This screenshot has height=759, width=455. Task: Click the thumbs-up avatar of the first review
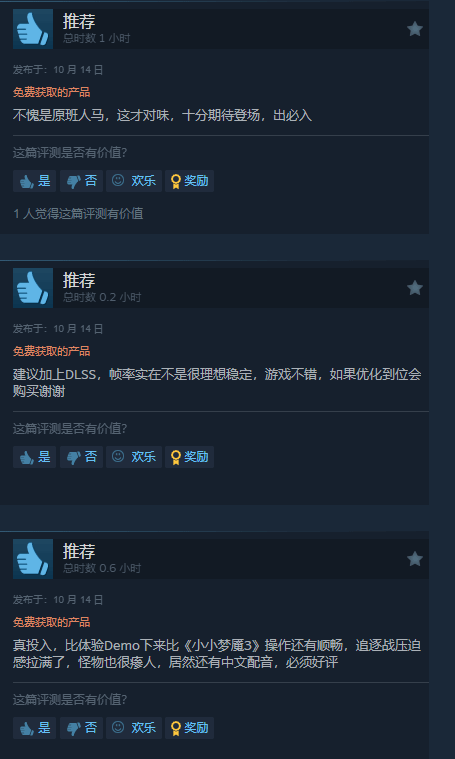point(33,29)
